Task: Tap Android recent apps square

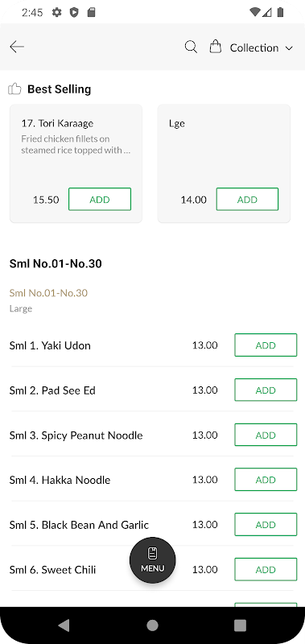Action: pos(240,625)
